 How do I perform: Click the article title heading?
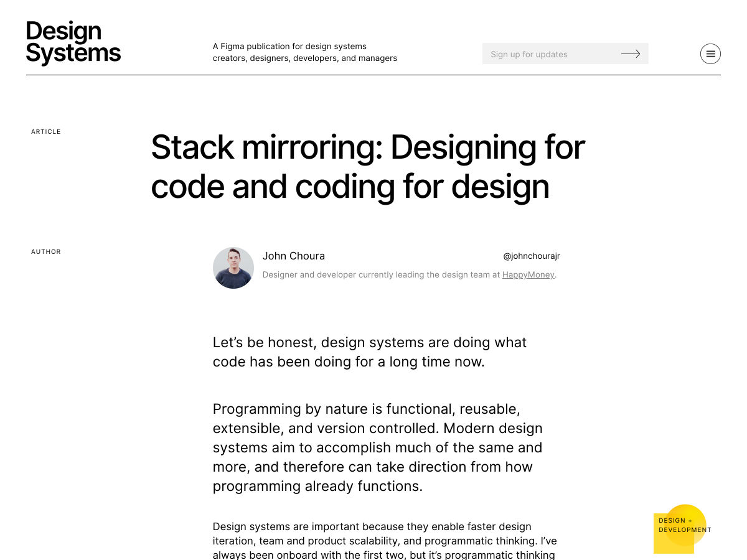368,167
